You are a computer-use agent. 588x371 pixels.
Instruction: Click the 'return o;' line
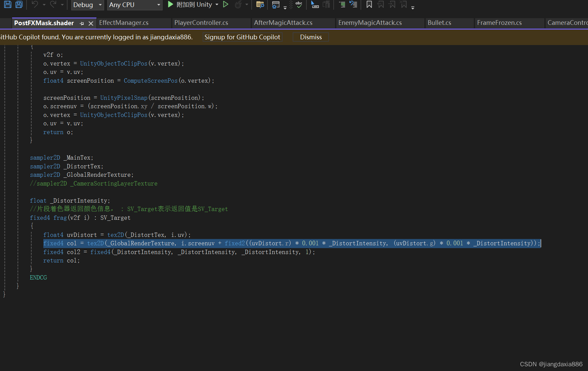(x=58, y=132)
